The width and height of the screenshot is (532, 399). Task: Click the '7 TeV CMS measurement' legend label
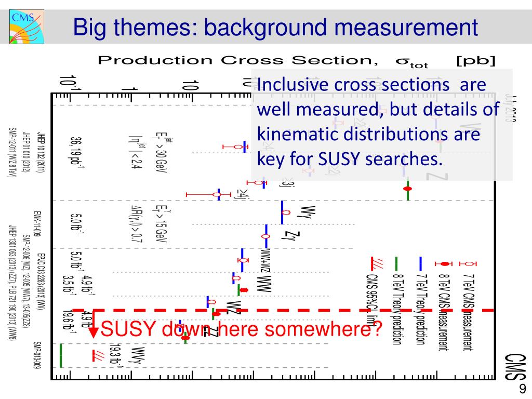pos(468,312)
